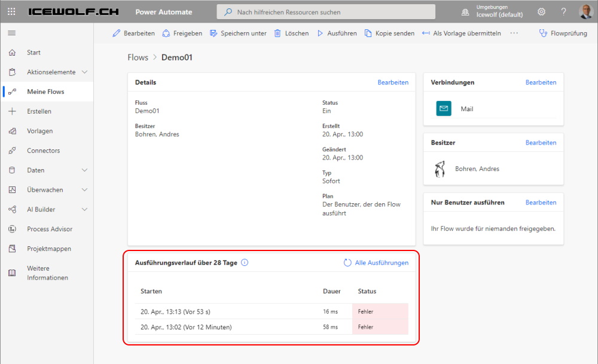Click the Ausführen play icon
The image size is (598, 364).
click(320, 33)
